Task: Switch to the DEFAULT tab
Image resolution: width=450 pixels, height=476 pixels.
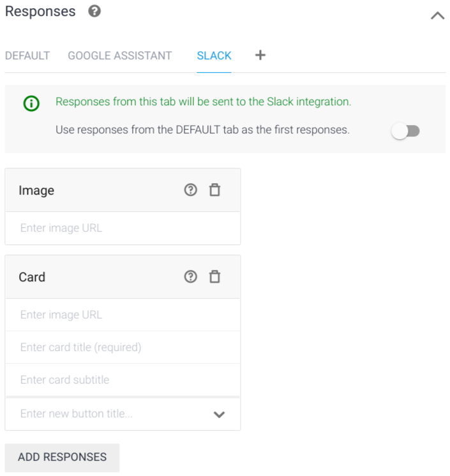Action: [27, 56]
